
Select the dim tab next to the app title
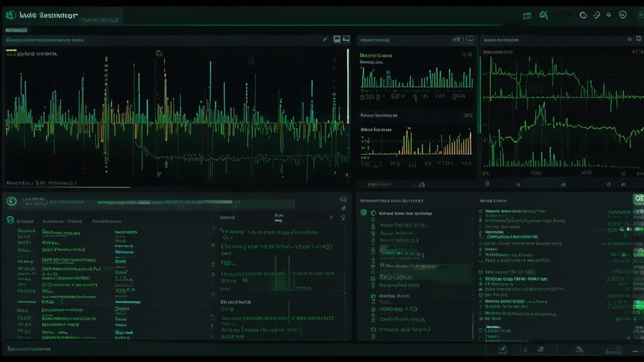click(x=100, y=20)
